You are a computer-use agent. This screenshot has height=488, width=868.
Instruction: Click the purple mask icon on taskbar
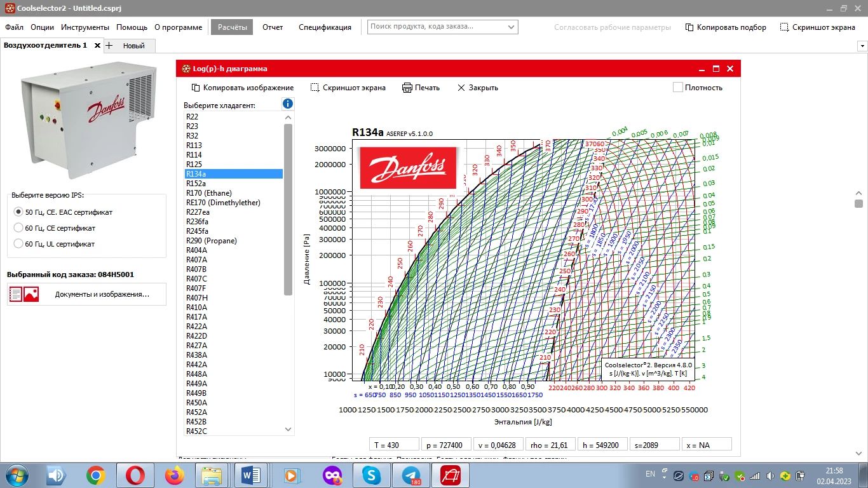pyautogui.click(x=333, y=475)
